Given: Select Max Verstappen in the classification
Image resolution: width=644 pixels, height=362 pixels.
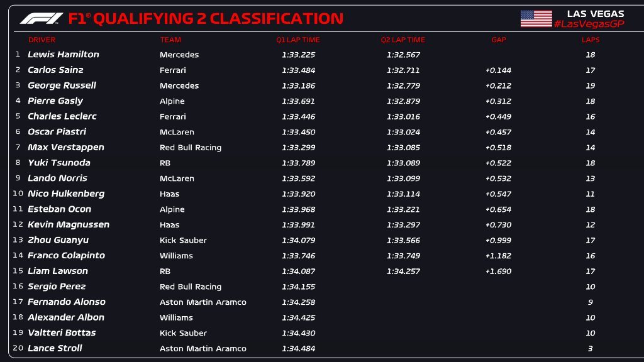Looking at the screenshot, I should [66, 147].
